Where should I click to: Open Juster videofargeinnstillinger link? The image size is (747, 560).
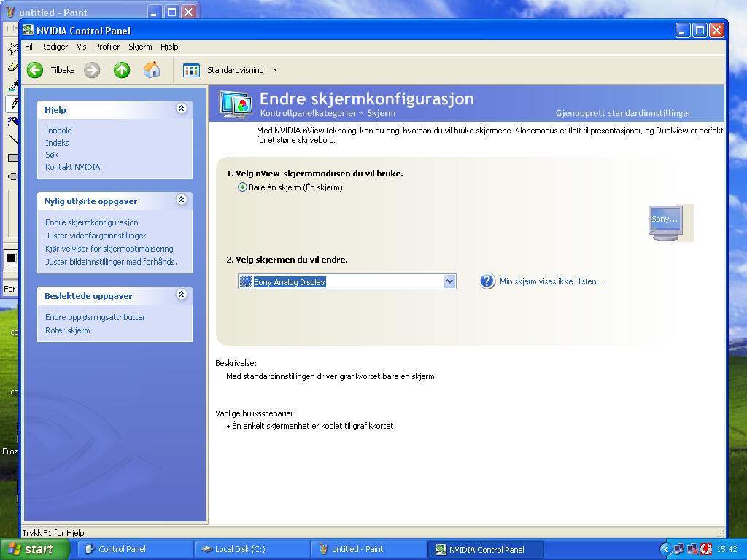(96, 236)
